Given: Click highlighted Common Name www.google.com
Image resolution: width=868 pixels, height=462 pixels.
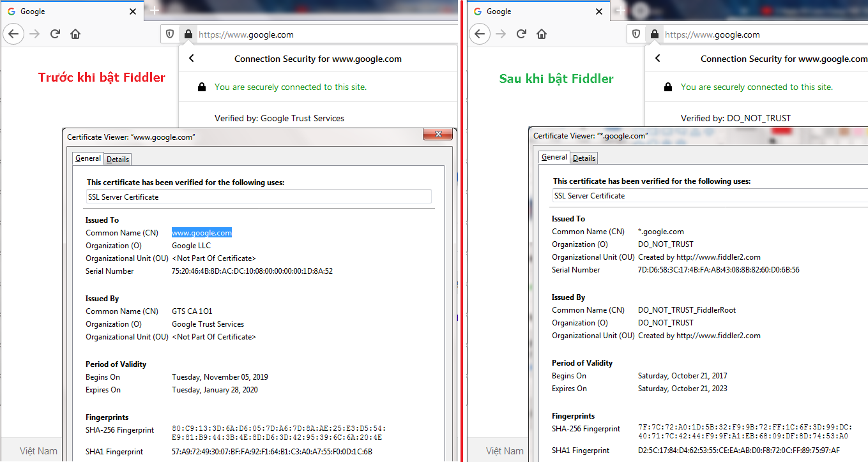Looking at the screenshot, I should click(x=202, y=233).
